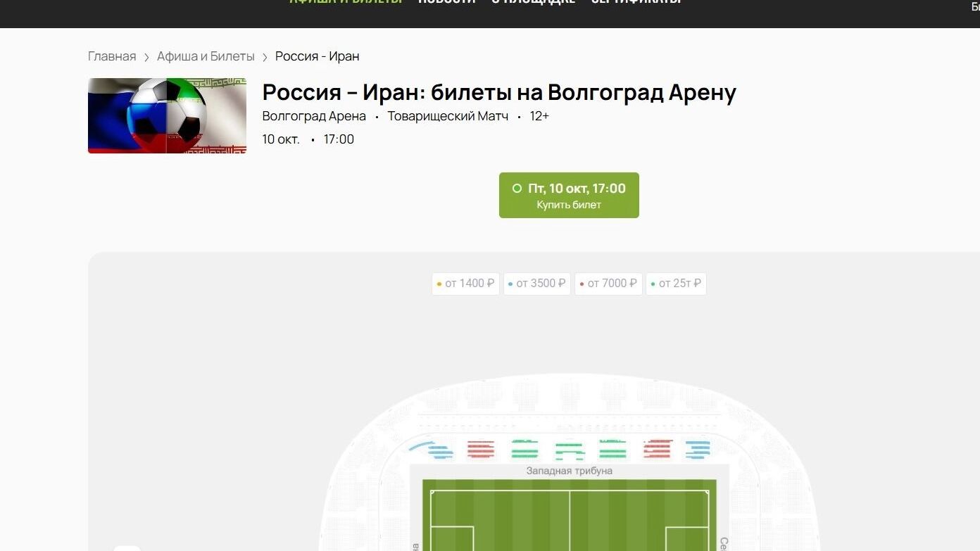Go to the Главная breadcrumb link

tap(112, 56)
